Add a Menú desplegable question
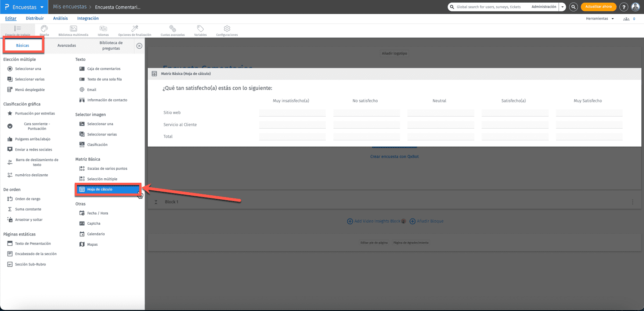Image resolution: width=644 pixels, height=311 pixels. [x=26, y=90]
